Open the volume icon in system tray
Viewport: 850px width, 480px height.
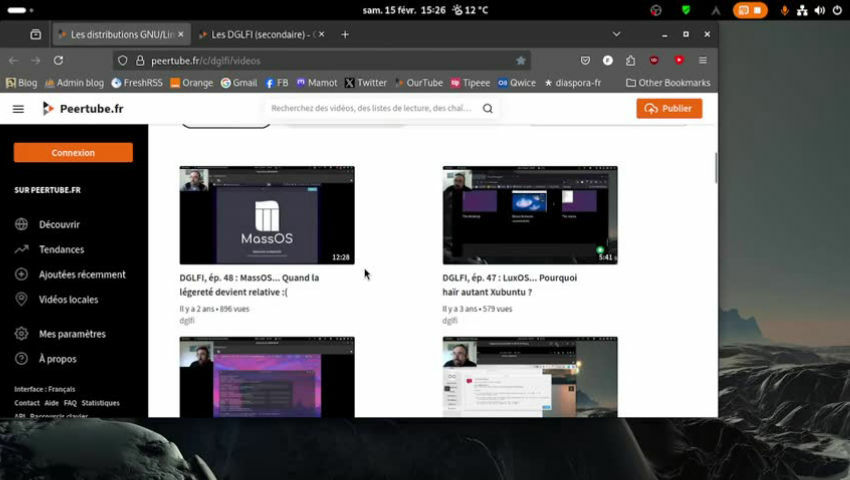pyautogui.click(x=820, y=10)
